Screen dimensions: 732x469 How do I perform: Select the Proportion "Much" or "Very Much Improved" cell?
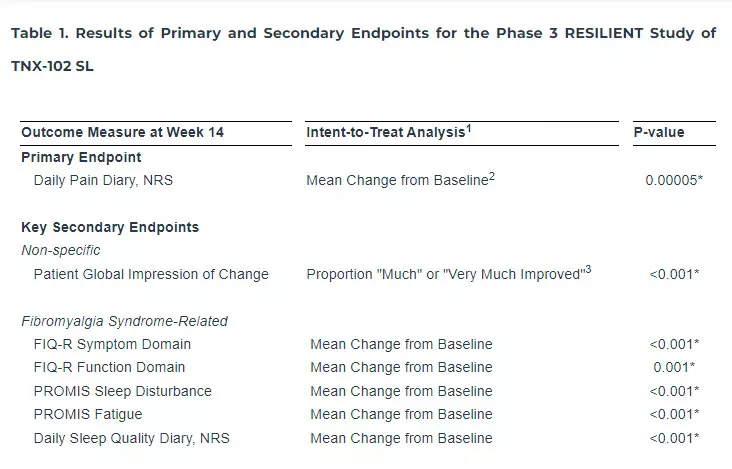[444, 274]
